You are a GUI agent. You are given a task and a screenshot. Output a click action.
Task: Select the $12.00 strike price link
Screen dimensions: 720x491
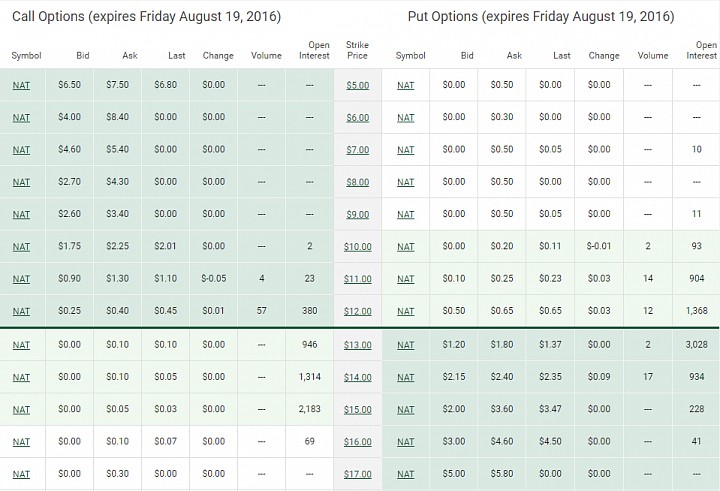click(x=357, y=311)
